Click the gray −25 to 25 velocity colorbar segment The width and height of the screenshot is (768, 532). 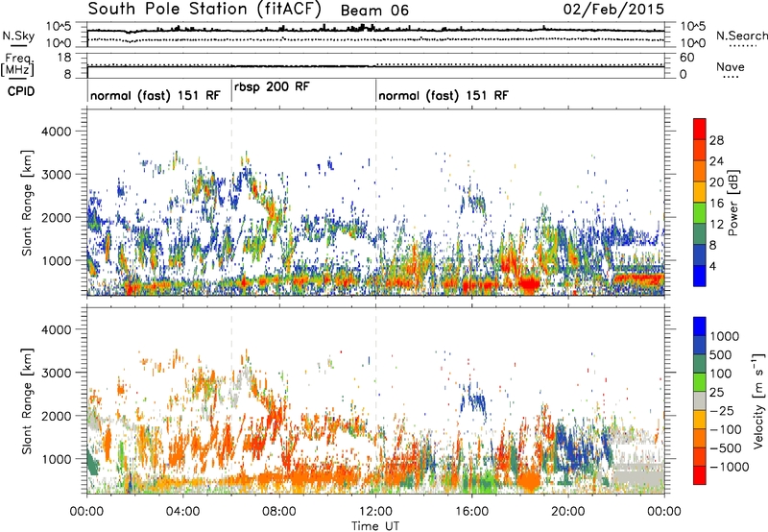(x=700, y=400)
